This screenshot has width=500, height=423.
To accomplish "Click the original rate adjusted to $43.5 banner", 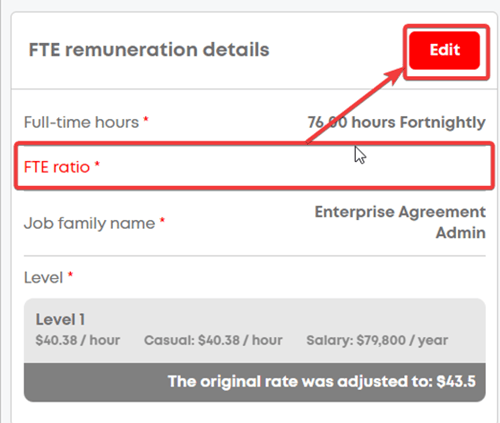I will coord(255,382).
